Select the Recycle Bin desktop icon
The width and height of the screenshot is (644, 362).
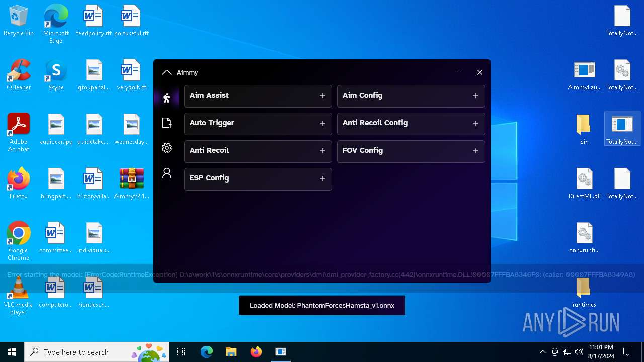(x=19, y=21)
